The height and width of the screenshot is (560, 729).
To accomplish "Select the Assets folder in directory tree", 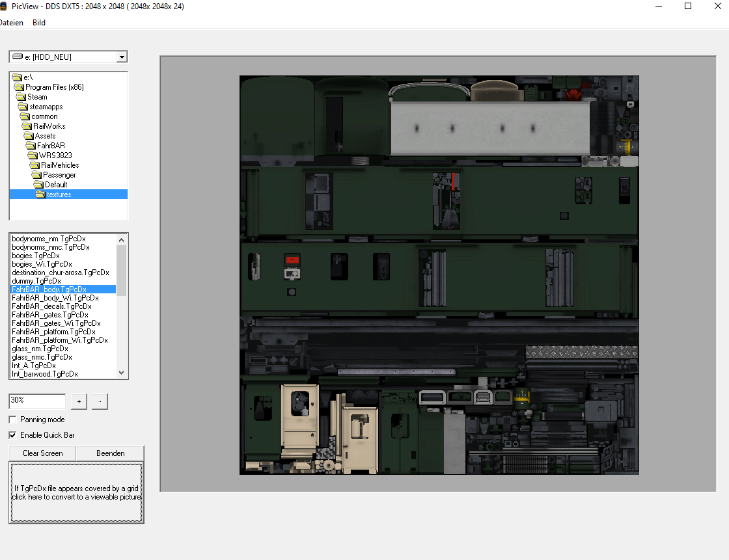I will point(45,136).
